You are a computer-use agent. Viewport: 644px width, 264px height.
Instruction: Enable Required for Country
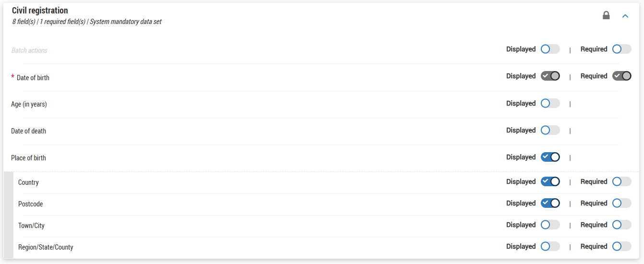[x=621, y=181]
